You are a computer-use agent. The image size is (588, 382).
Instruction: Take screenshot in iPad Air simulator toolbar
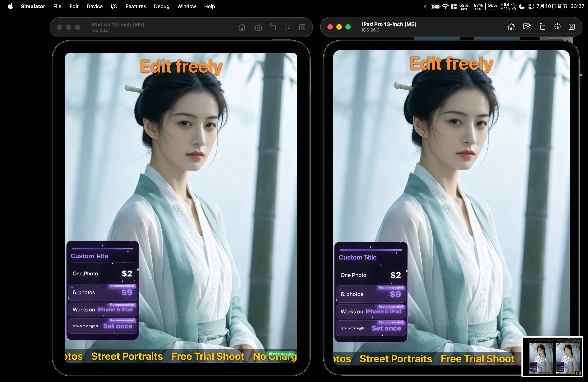point(257,27)
